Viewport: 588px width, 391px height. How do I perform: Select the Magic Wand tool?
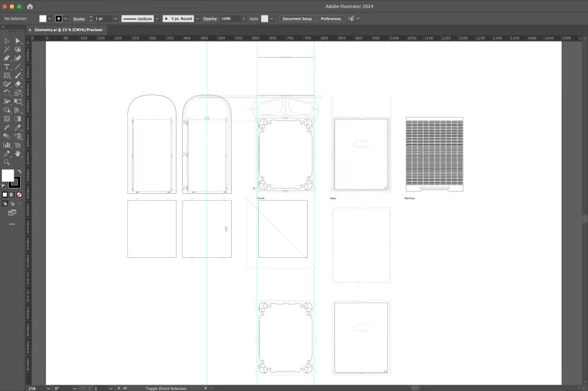7,49
